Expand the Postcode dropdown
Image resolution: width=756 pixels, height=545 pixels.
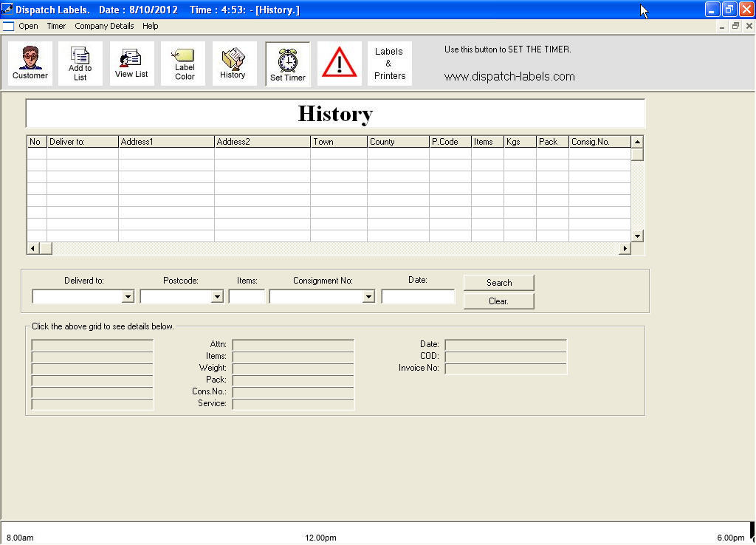pos(218,297)
